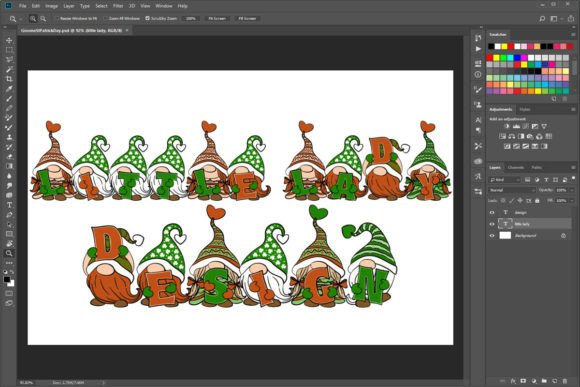Select the Background layer thumbnail
The image size is (580, 387).
pos(505,235)
